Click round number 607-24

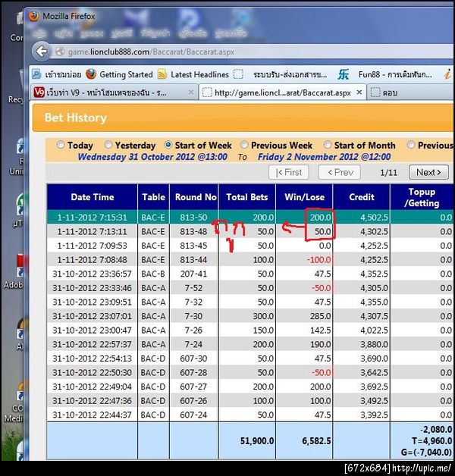pyautogui.click(x=193, y=415)
